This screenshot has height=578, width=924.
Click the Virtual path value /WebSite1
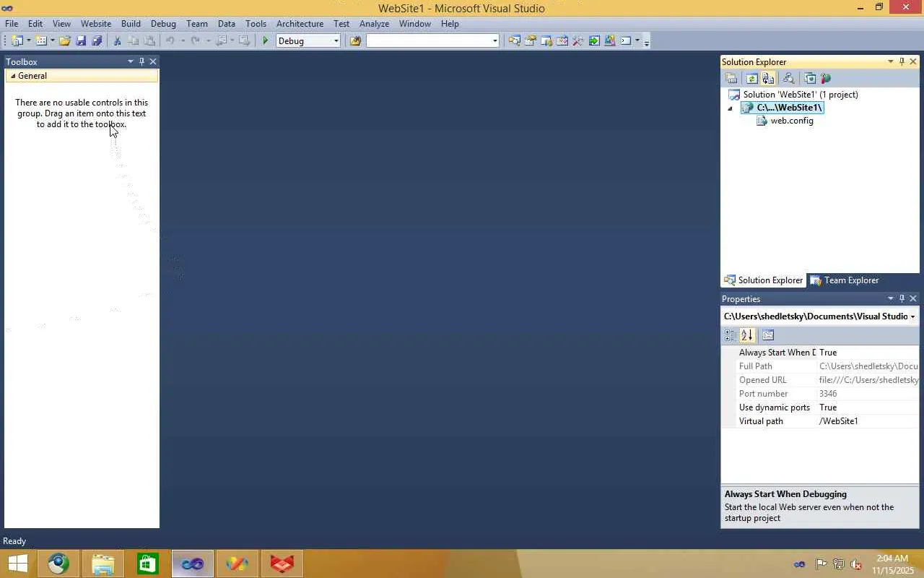tap(839, 421)
